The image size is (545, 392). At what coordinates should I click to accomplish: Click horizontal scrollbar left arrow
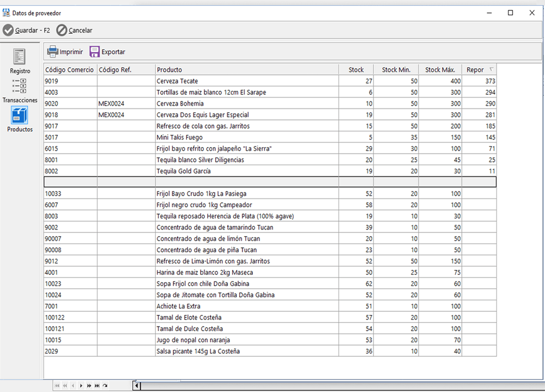pyautogui.click(x=137, y=386)
